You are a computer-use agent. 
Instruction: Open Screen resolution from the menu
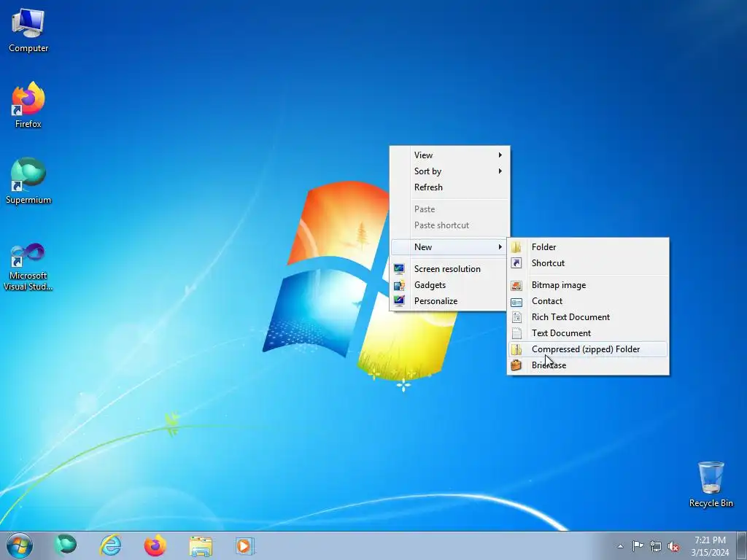(x=449, y=269)
